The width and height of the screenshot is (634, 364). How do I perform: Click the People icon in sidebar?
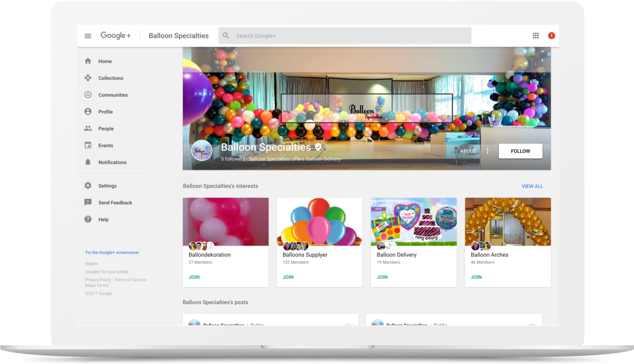(88, 128)
